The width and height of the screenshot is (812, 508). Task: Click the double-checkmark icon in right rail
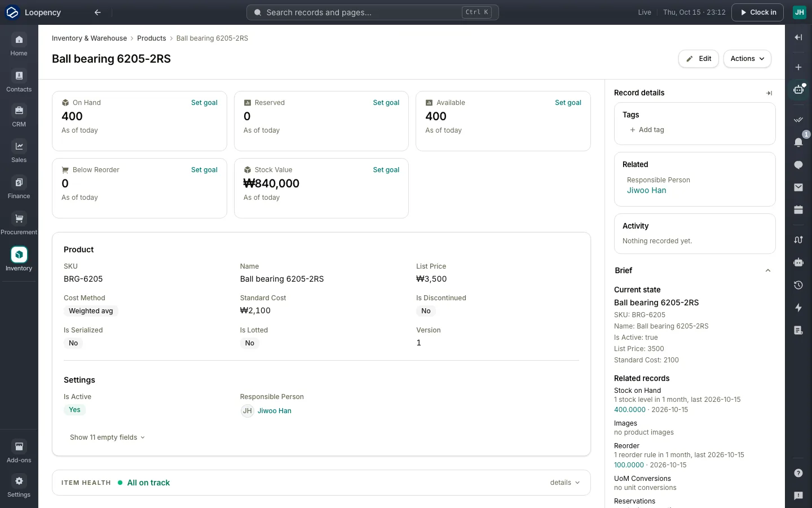click(x=798, y=120)
